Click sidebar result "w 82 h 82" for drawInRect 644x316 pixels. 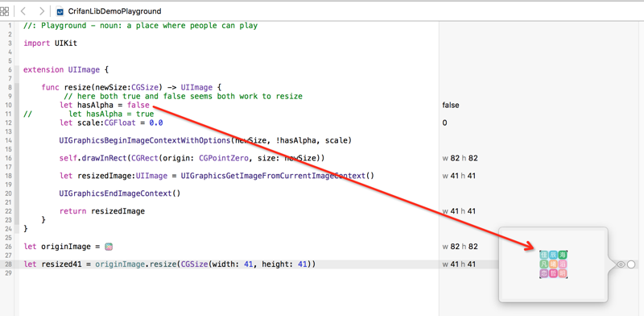(x=460, y=159)
